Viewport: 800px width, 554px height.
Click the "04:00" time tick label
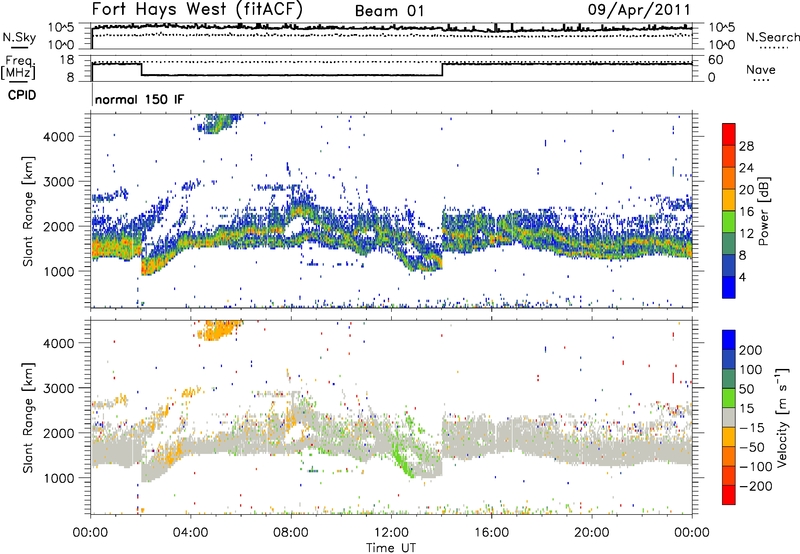(x=191, y=533)
